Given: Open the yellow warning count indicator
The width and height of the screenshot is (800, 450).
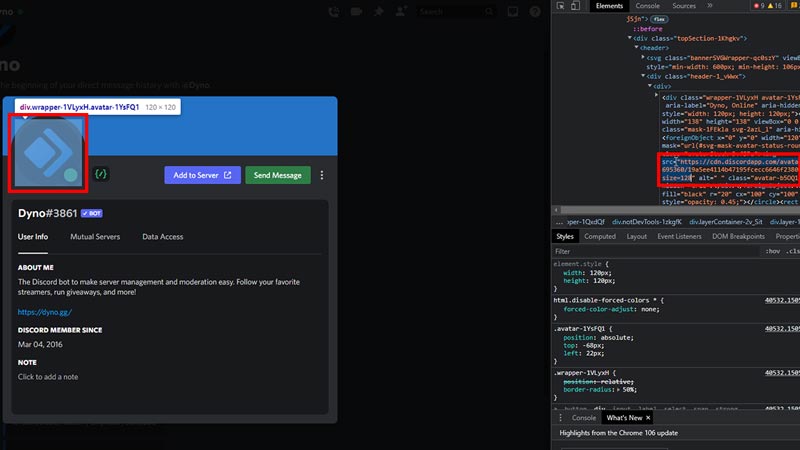Looking at the screenshot, I should (x=774, y=6).
